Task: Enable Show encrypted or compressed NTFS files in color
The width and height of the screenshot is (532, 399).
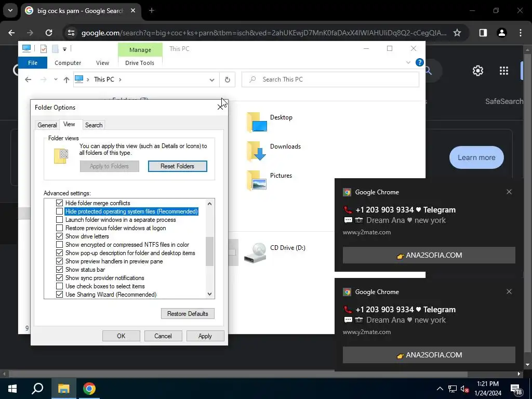Action: point(59,245)
